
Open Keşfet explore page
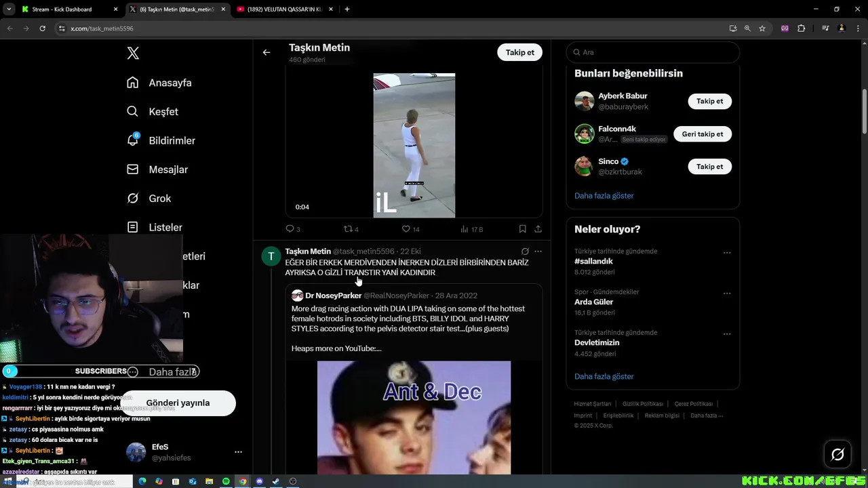click(x=153, y=112)
